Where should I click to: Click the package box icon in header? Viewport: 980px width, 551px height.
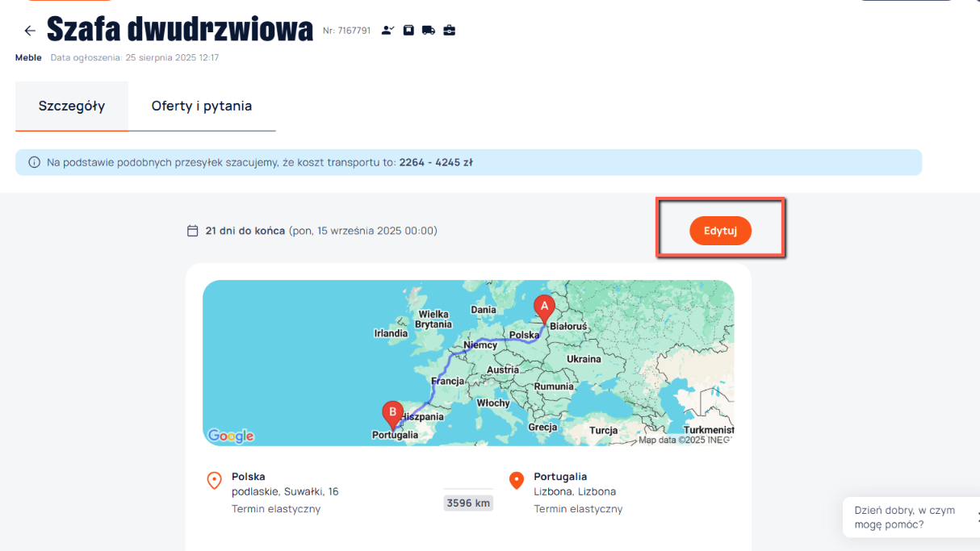(x=408, y=31)
